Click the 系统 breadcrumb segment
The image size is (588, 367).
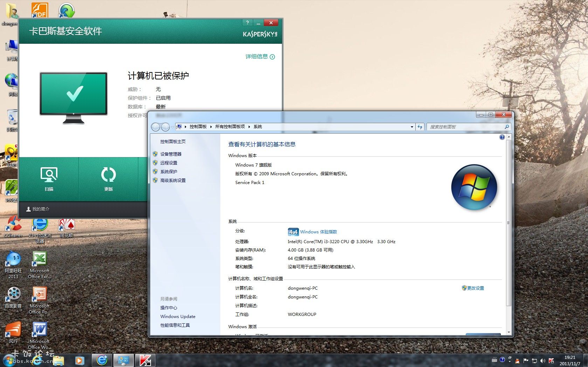tap(258, 127)
